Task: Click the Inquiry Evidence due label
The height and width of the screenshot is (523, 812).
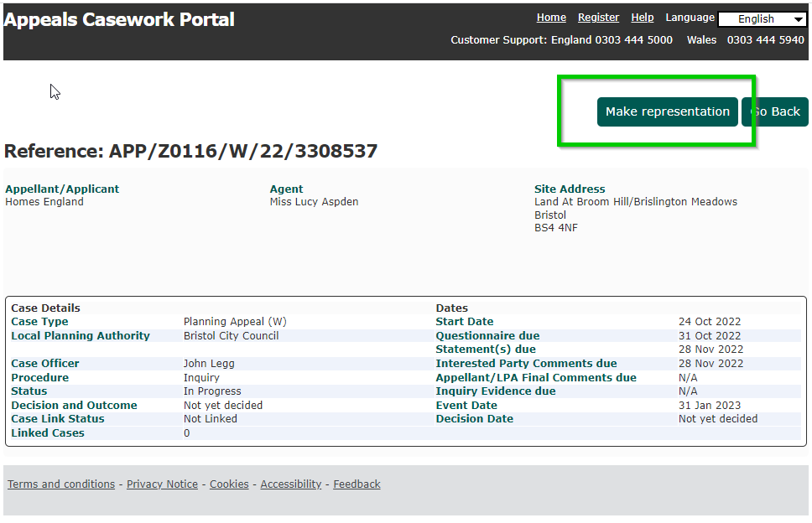Action: pos(496,391)
